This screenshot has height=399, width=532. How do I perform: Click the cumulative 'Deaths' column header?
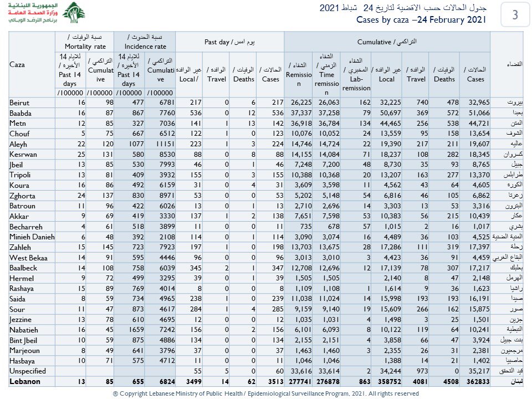coord(444,74)
